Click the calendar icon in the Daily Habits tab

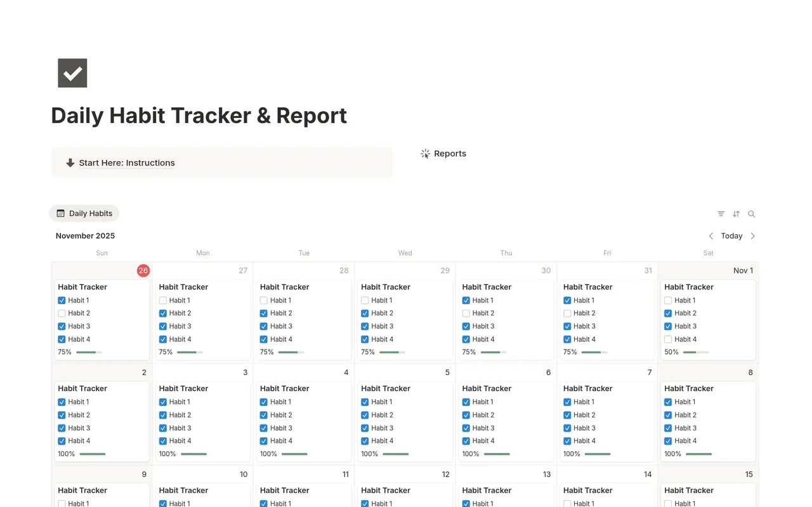(61, 214)
